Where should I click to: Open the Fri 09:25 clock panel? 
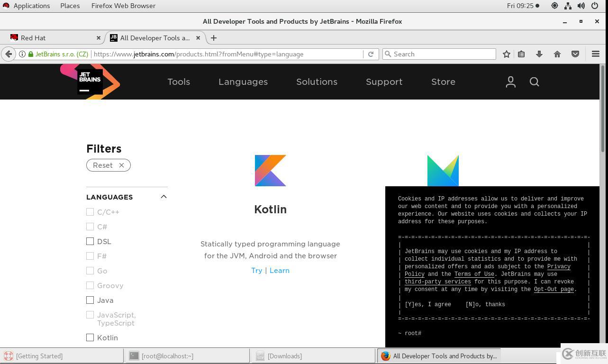coord(523,6)
